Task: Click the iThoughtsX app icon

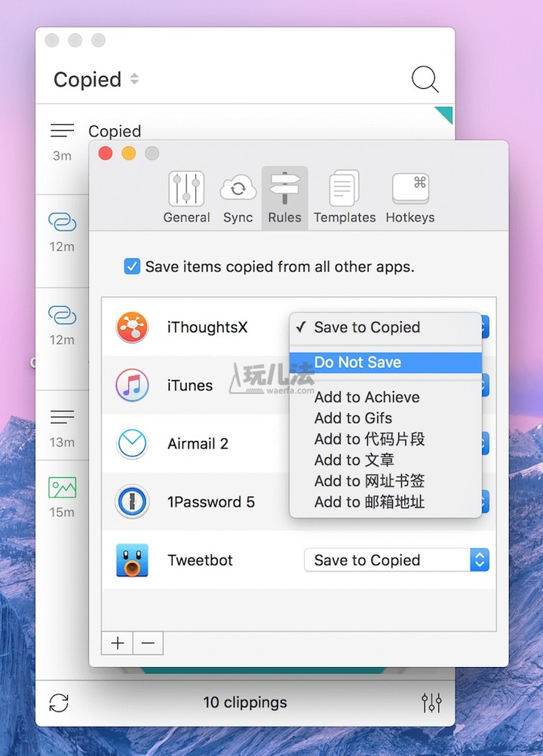Action: [x=132, y=328]
